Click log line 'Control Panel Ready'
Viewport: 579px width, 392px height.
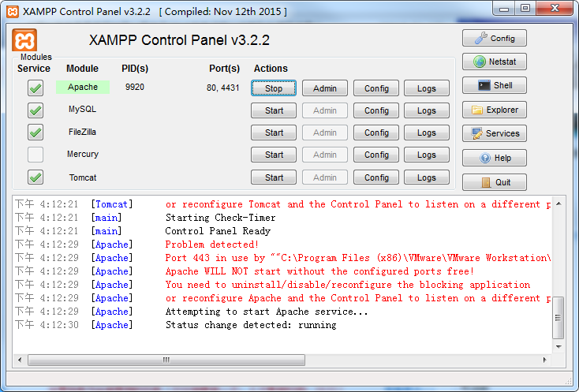coord(218,231)
